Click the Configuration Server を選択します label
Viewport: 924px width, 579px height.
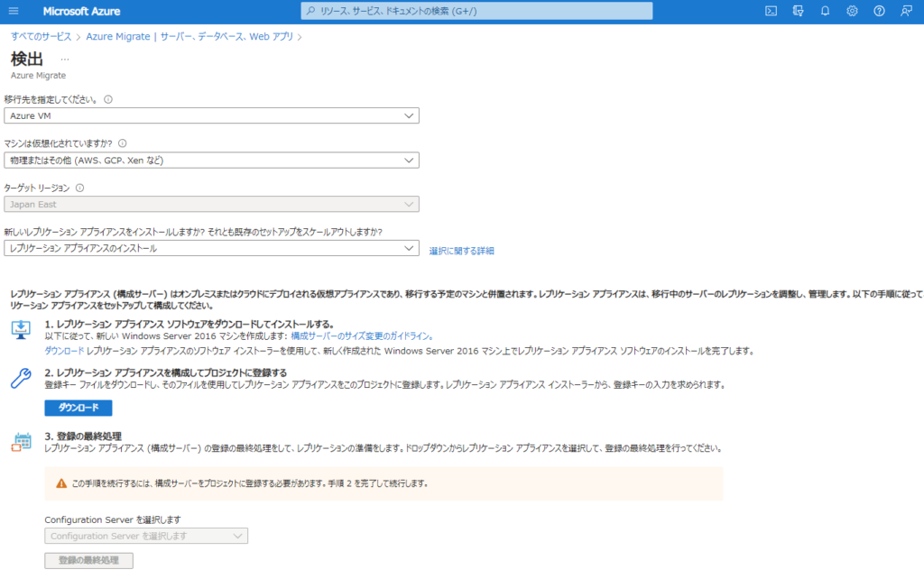113,520
